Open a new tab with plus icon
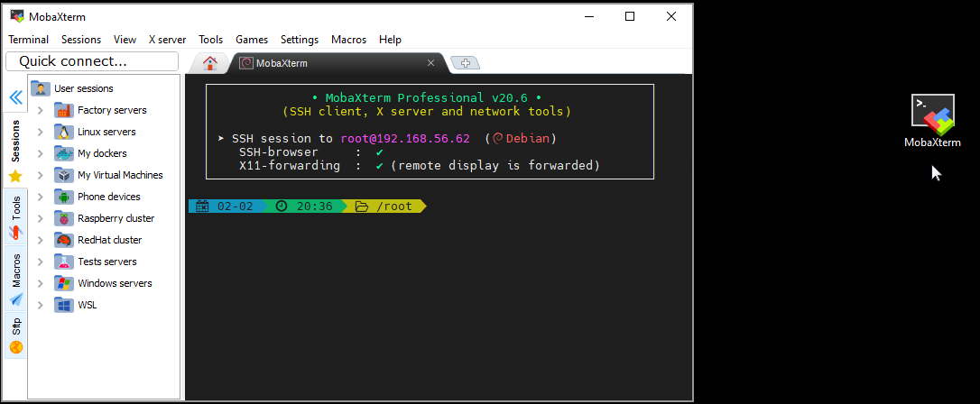This screenshot has height=404, width=980. point(466,63)
